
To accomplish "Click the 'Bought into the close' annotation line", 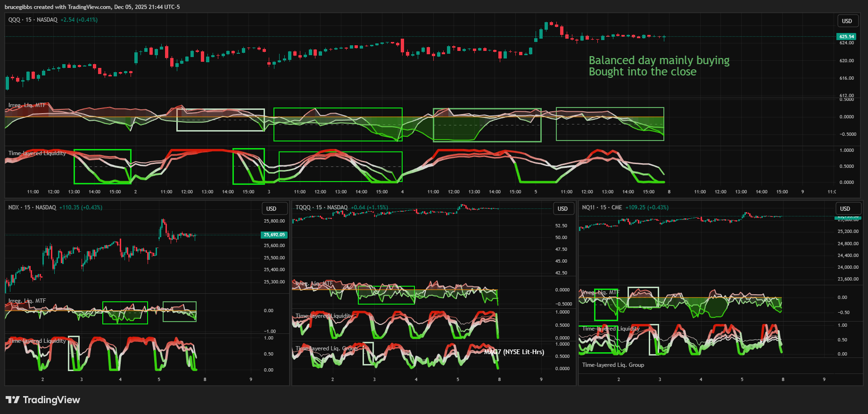I will pos(642,72).
